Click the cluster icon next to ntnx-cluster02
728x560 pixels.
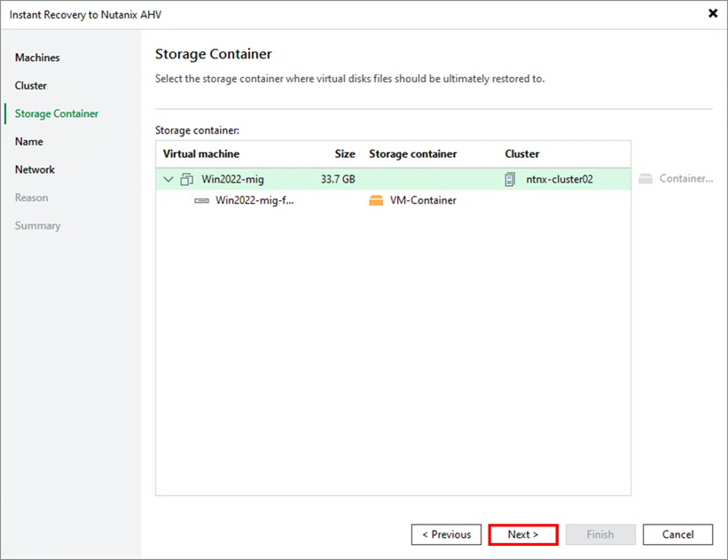(510, 179)
